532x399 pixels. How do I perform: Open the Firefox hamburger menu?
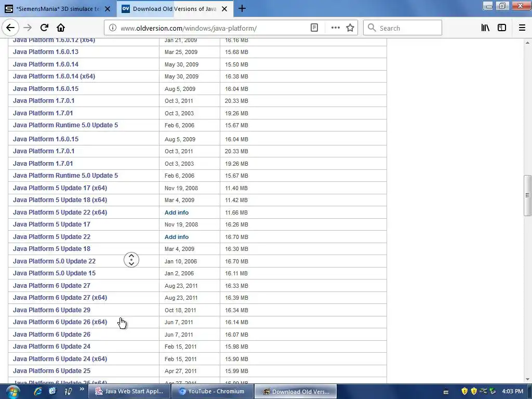coord(522,28)
